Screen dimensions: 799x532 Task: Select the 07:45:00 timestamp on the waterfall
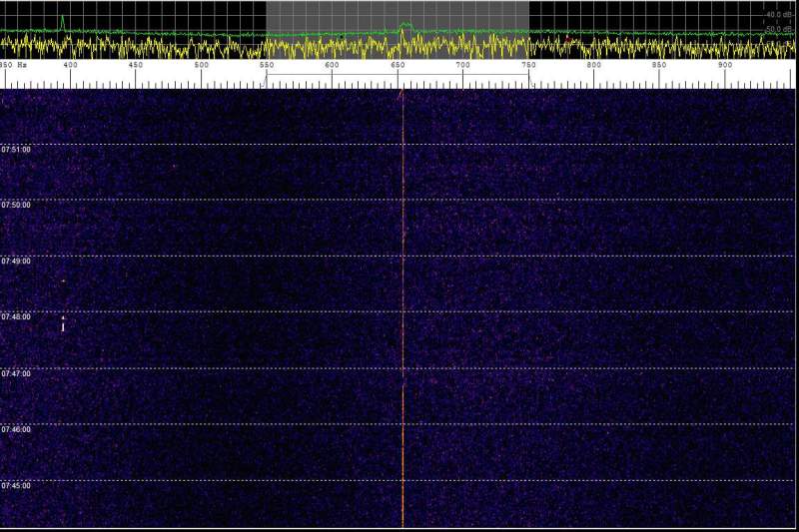coord(16,485)
